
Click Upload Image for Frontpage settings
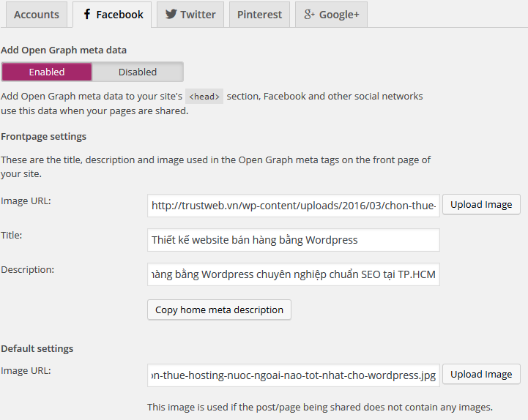[481, 204]
